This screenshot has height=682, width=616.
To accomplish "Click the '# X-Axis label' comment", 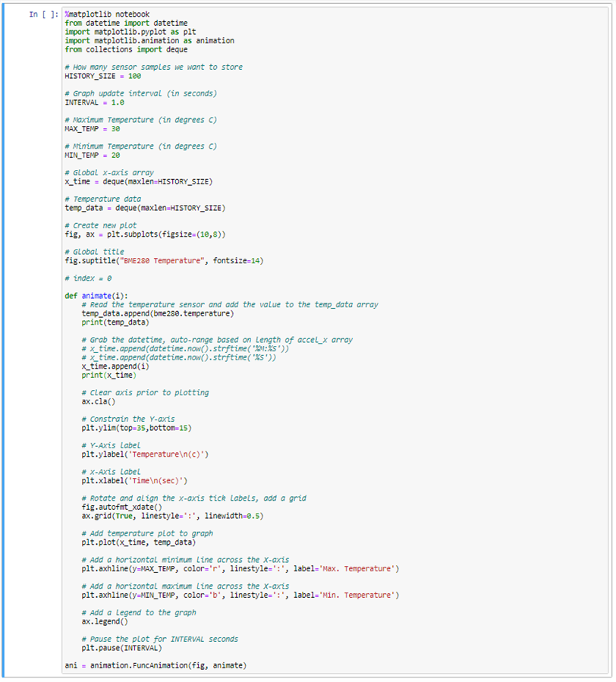I will pyautogui.click(x=112, y=472).
